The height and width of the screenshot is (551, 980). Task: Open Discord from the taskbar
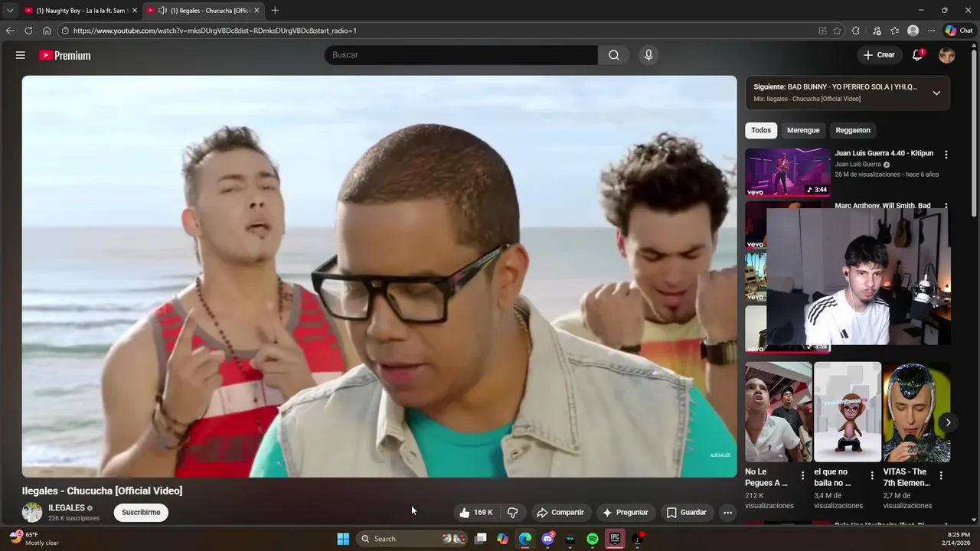[x=547, y=539]
